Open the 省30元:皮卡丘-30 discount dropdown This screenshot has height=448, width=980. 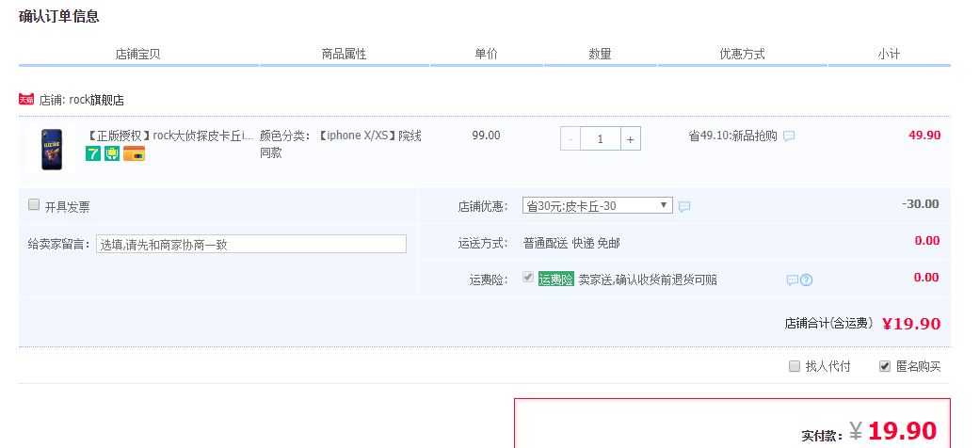point(598,205)
